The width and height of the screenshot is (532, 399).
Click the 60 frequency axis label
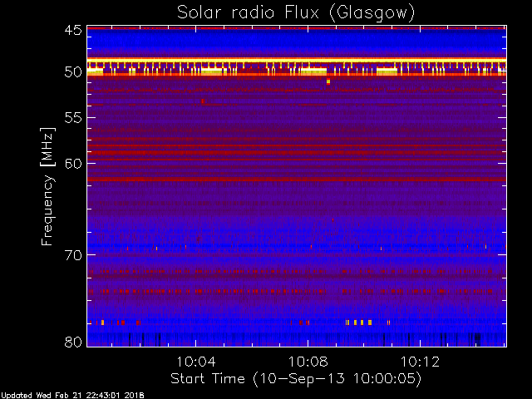(x=73, y=164)
